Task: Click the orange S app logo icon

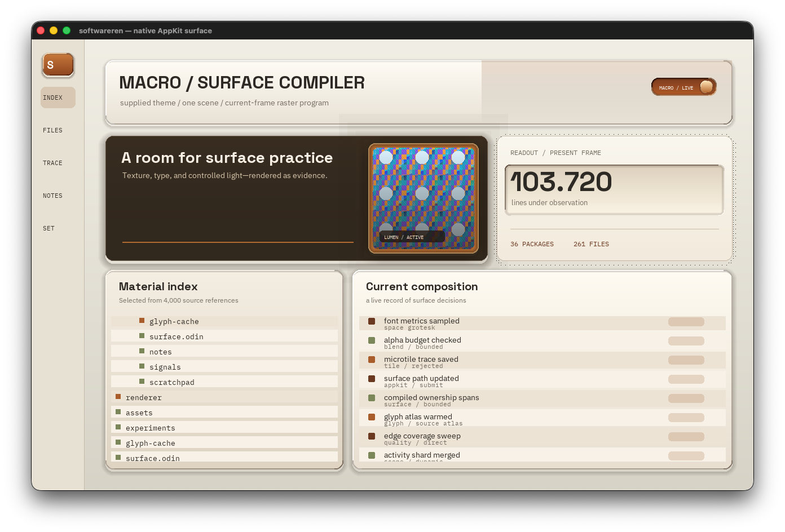Action: click(x=58, y=65)
